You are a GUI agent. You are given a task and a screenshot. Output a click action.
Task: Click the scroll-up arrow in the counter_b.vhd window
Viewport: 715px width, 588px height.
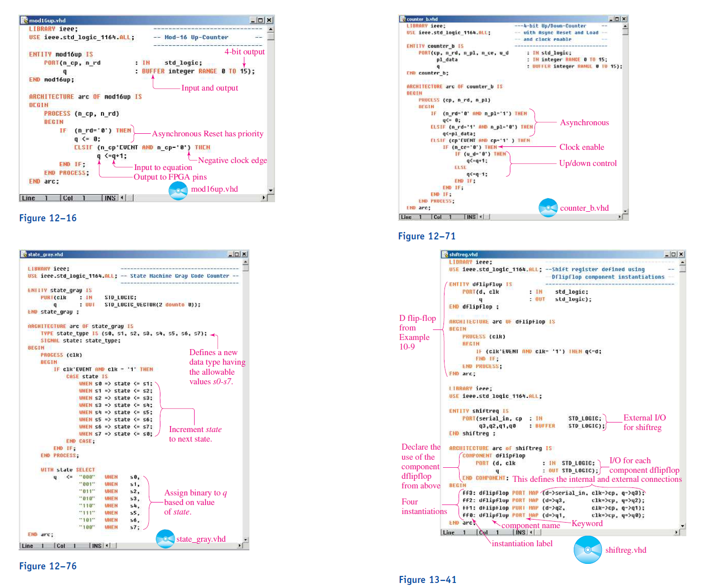pos(625,26)
